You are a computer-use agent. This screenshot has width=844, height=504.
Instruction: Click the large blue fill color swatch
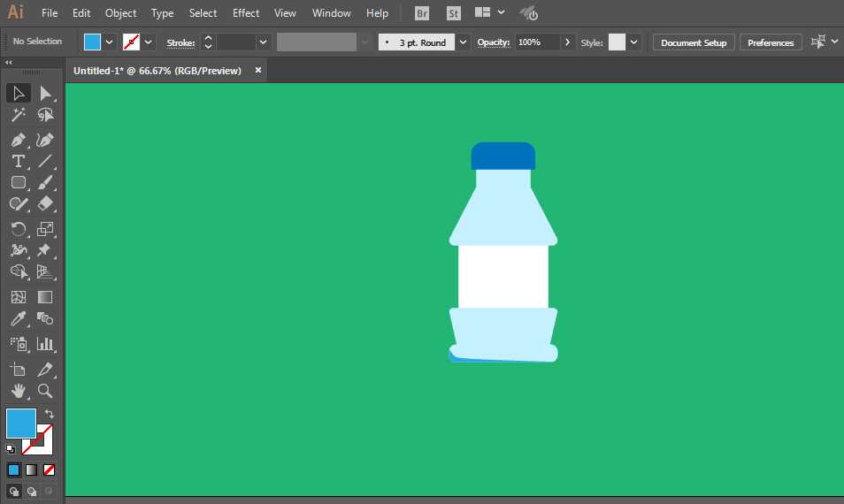click(x=21, y=424)
